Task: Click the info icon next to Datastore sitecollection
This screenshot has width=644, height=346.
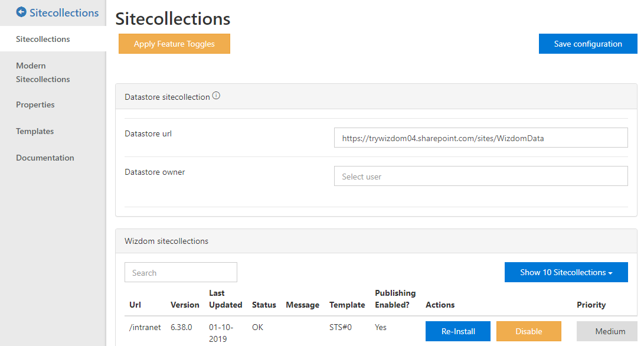Action: tap(216, 96)
